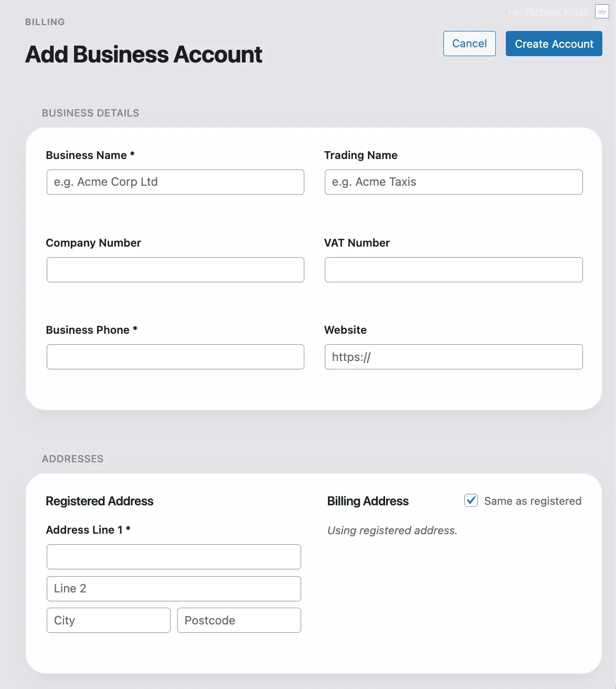The height and width of the screenshot is (689, 616).
Task: Select the address "Line 2" field
Action: coord(174,589)
